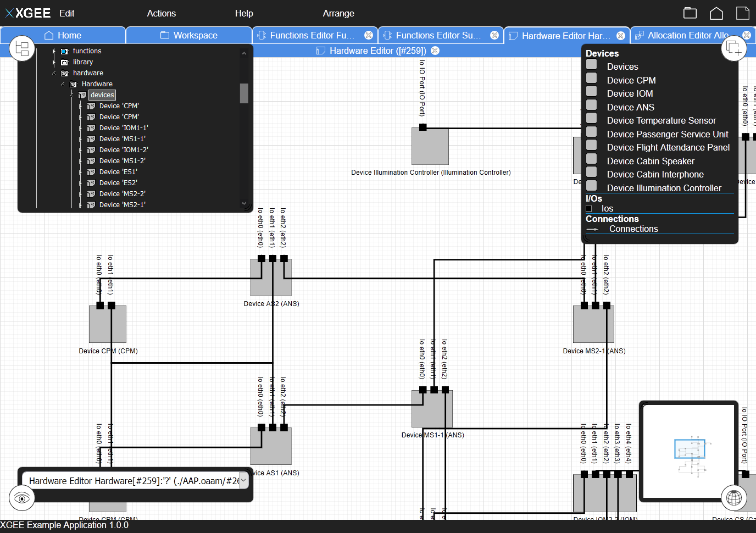Toggle the Devices palette checkbox
Viewport: 756px width, 533px height.
coord(592,64)
